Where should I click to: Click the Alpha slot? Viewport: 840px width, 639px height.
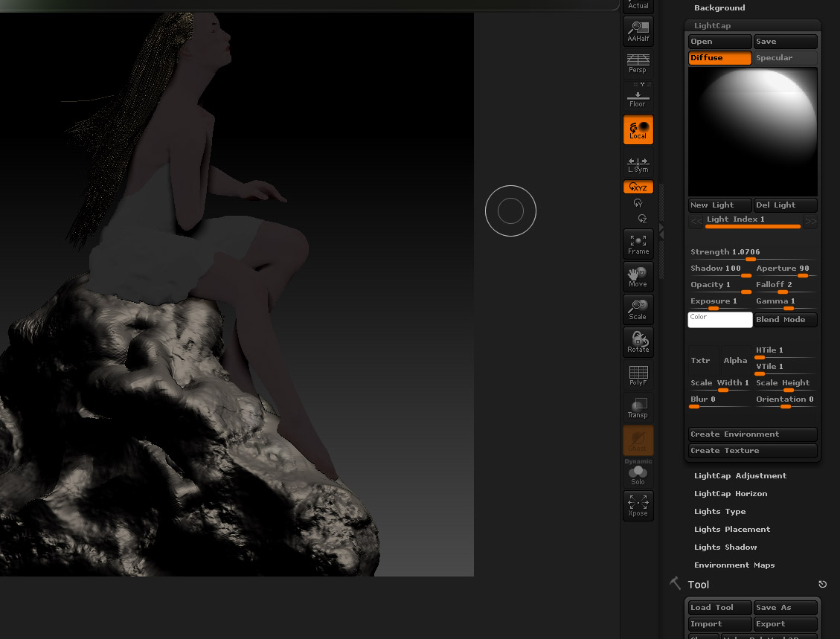pyautogui.click(x=736, y=361)
